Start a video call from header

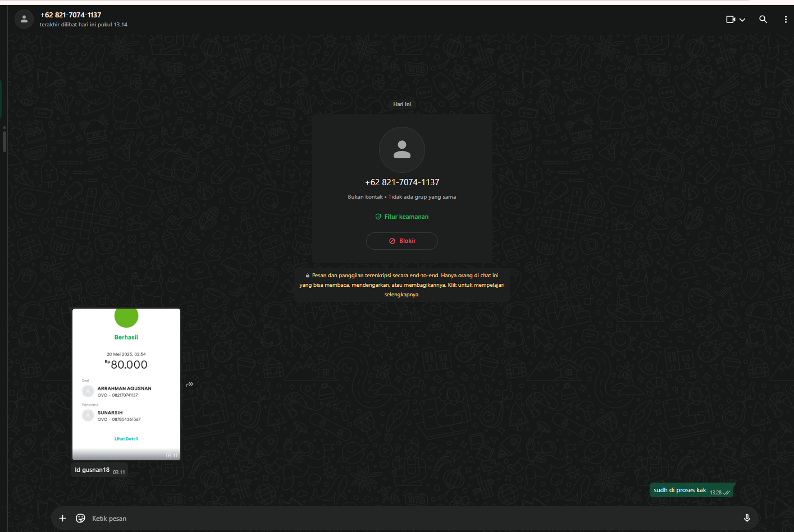731,19
